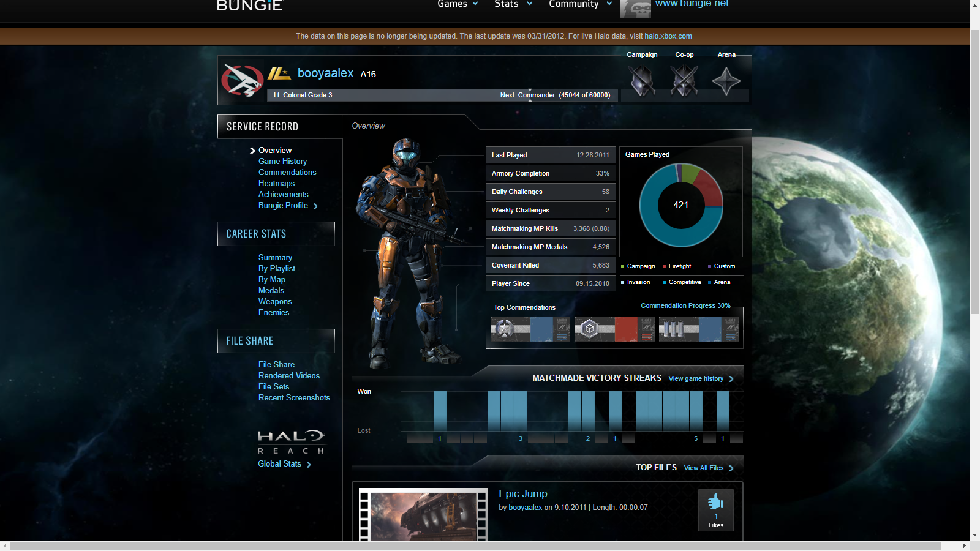Click the Arena legend color swatch
The height and width of the screenshot is (551, 980).
click(x=710, y=282)
